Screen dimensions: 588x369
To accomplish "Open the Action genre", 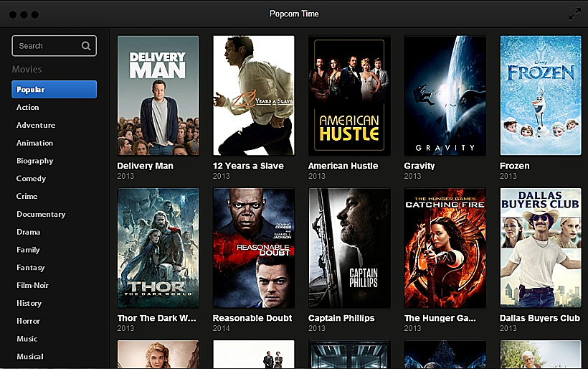I will 28,107.
